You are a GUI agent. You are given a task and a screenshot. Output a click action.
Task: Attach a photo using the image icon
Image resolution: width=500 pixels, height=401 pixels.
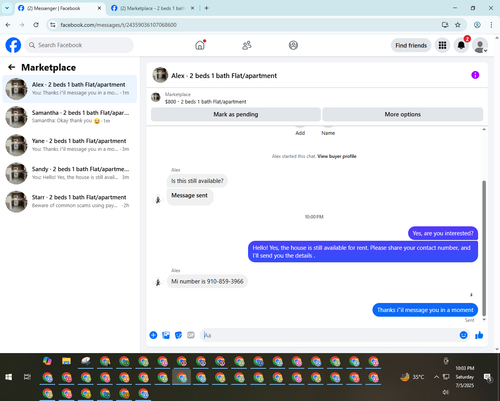click(166, 335)
